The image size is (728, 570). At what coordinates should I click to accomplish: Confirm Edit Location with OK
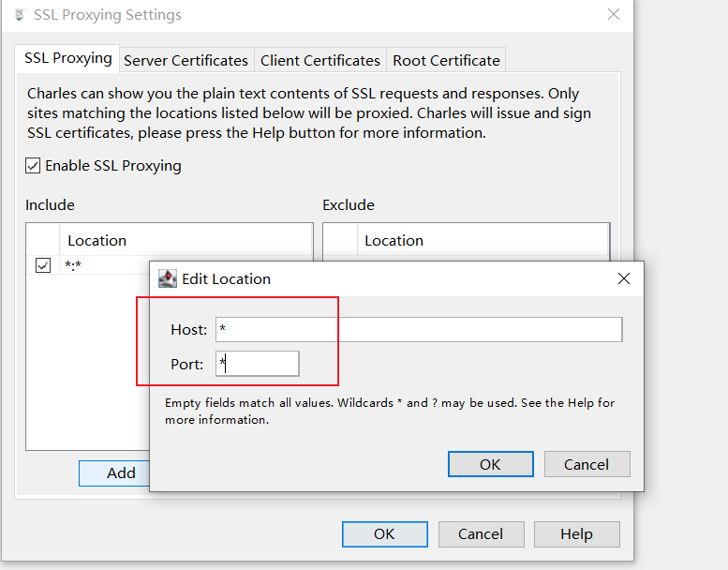point(490,464)
